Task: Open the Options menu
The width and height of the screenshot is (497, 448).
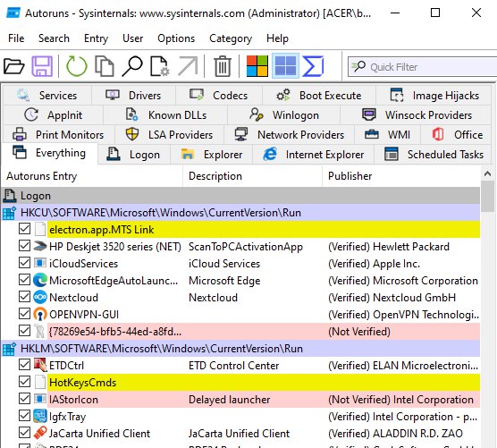Action: (x=176, y=38)
